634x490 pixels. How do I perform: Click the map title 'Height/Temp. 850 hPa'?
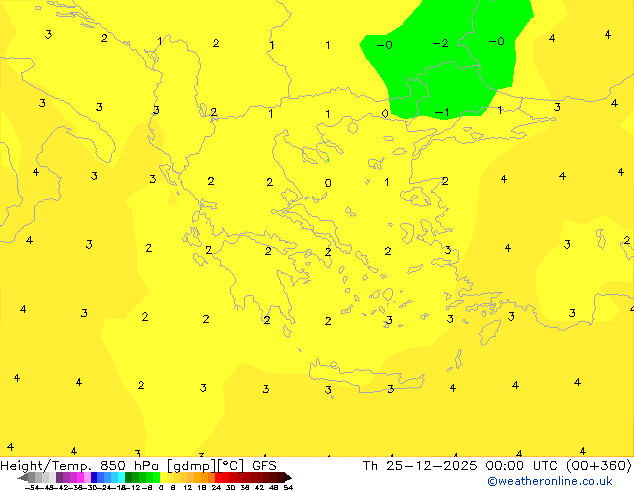pyautogui.click(x=79, y=466)
